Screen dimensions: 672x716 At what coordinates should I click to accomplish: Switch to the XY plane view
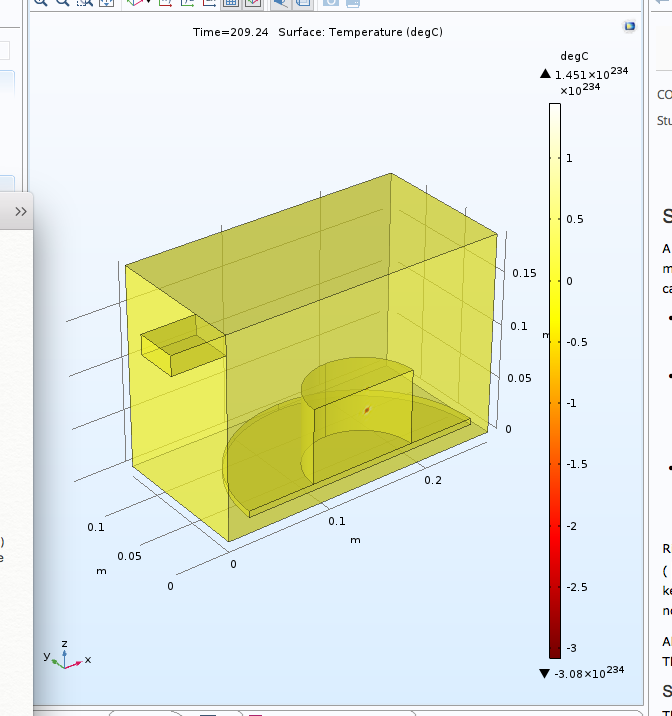click(164, 3)
